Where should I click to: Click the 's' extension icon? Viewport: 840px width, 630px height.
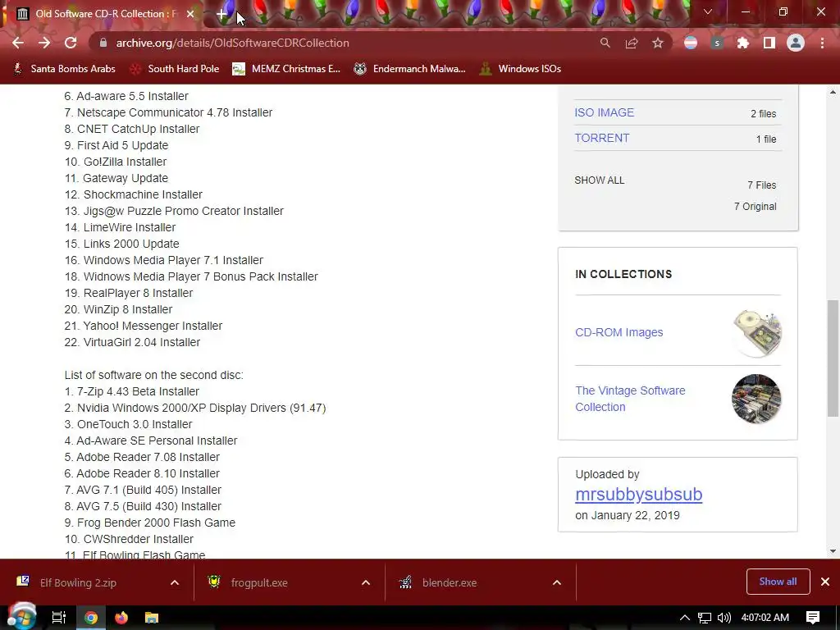717,43
